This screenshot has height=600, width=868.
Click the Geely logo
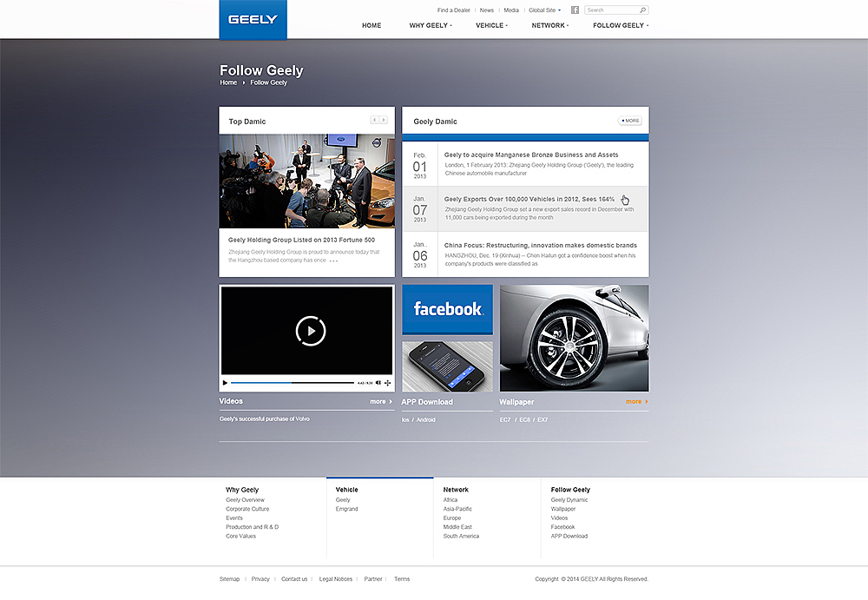click(x=253, y=19)
